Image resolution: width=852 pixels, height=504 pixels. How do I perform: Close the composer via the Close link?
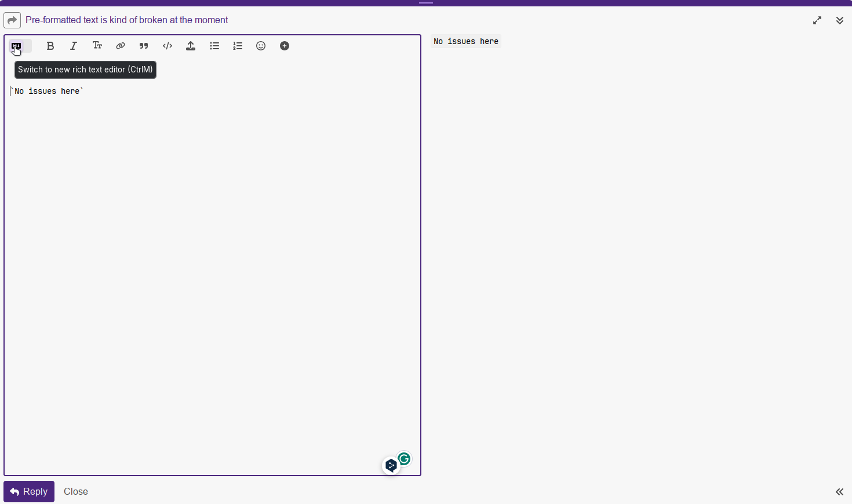pyautogui.click(x=76, y=491)
